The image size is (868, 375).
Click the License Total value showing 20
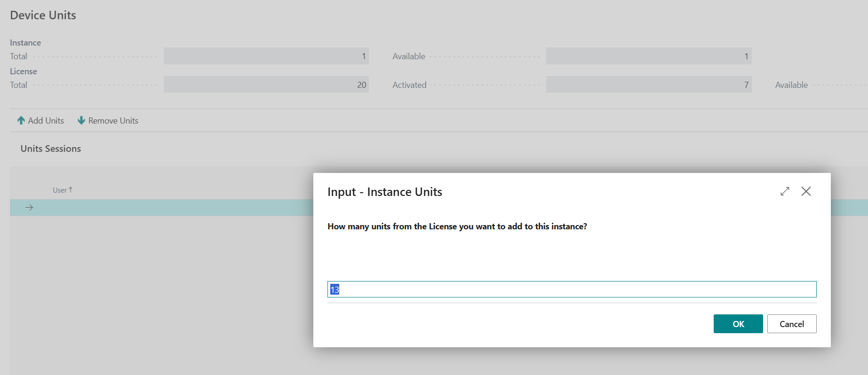266,85
